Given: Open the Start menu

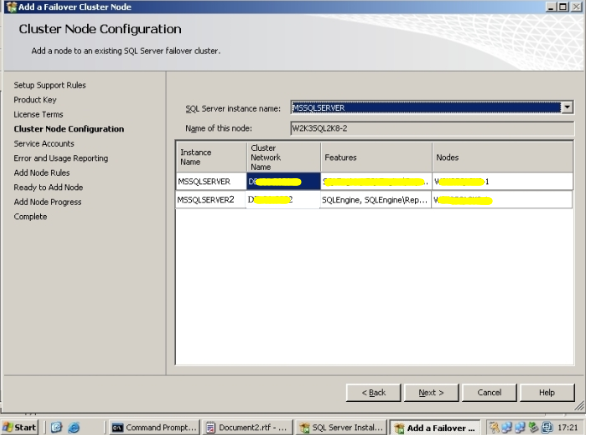Looking at the screenshot, I should click(20, 427).
